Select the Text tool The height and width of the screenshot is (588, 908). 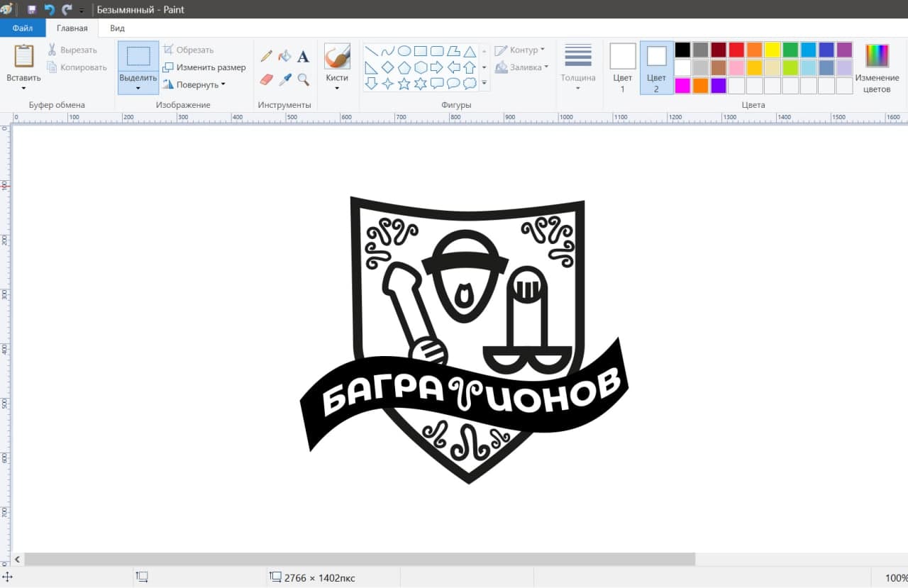click(303, 57)
